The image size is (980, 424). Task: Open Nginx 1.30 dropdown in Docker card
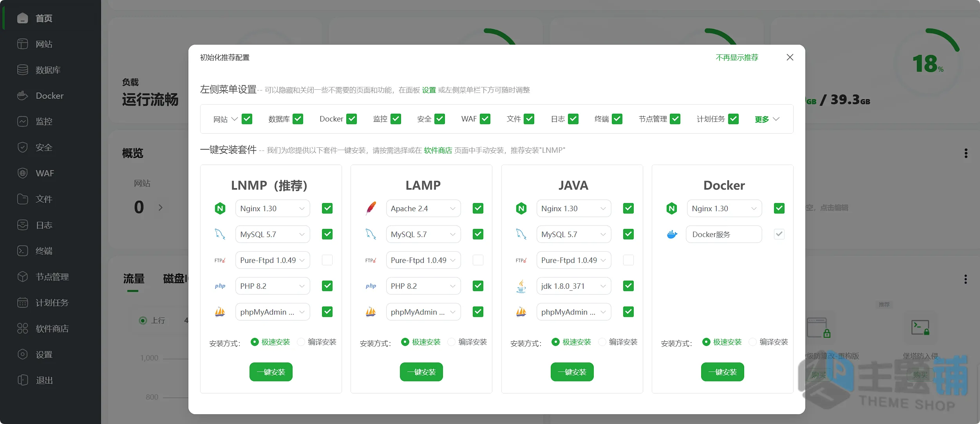[724, 208]
